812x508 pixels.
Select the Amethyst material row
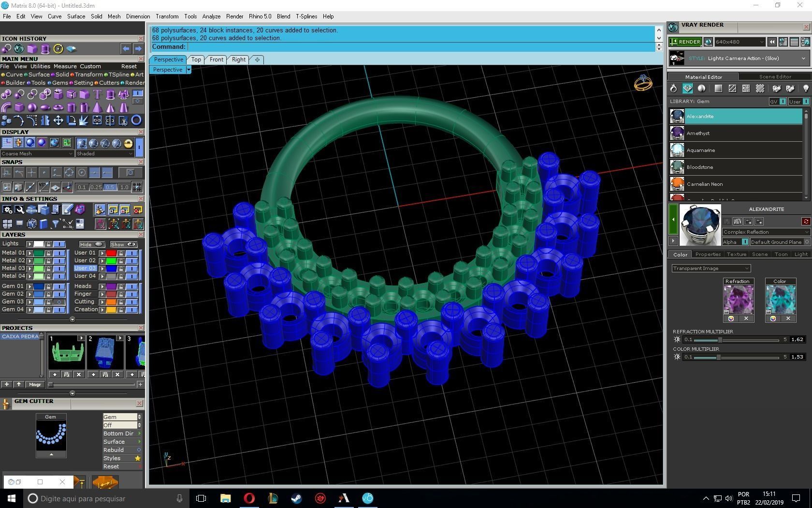pos(736,133)
